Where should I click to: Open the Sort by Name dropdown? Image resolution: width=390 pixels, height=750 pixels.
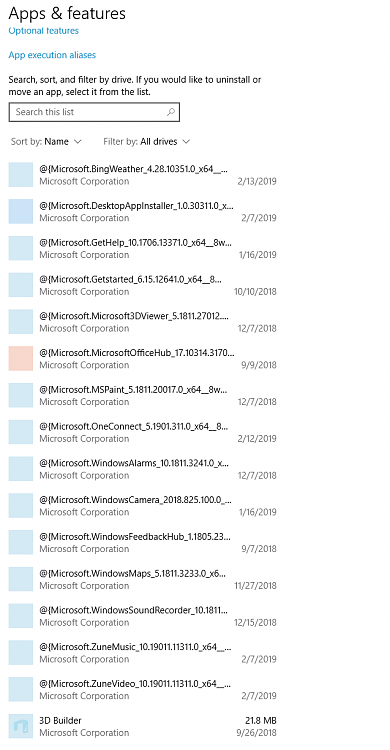tap(46, 142)
